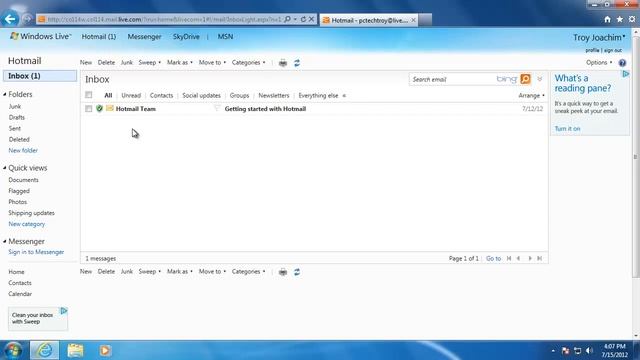Open Windows Media Player from taskbar

105,350
